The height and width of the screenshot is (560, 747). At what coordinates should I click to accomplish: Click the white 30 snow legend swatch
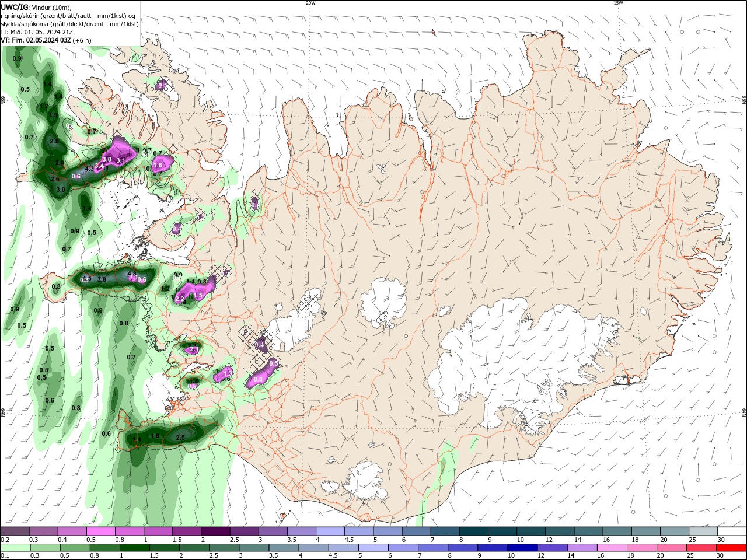pos(732,531)
